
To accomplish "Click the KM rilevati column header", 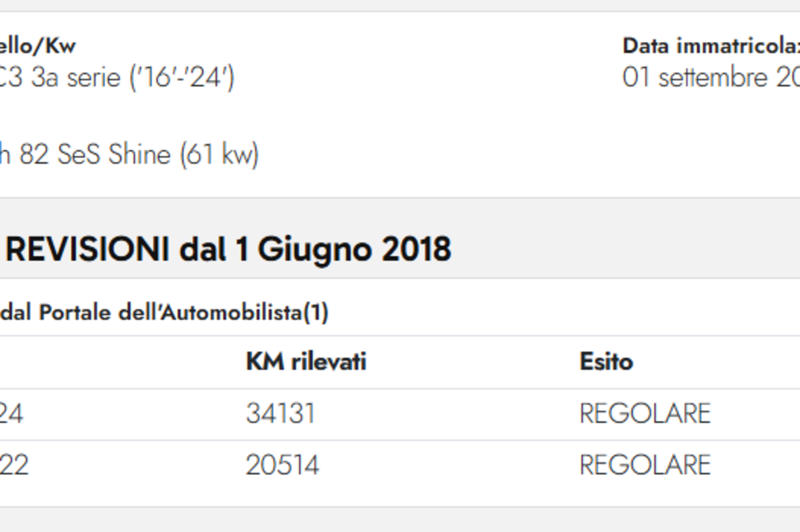I will tap(306, 361).
